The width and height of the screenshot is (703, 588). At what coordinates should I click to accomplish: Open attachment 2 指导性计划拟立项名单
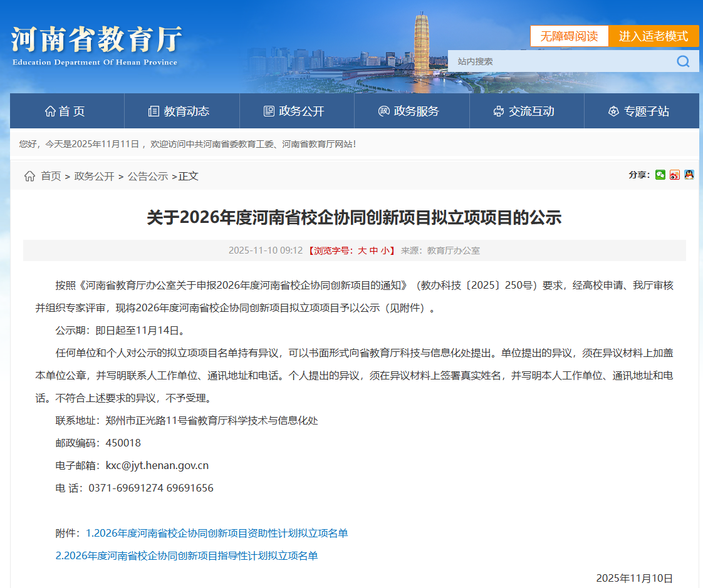[x=187, y=556]
